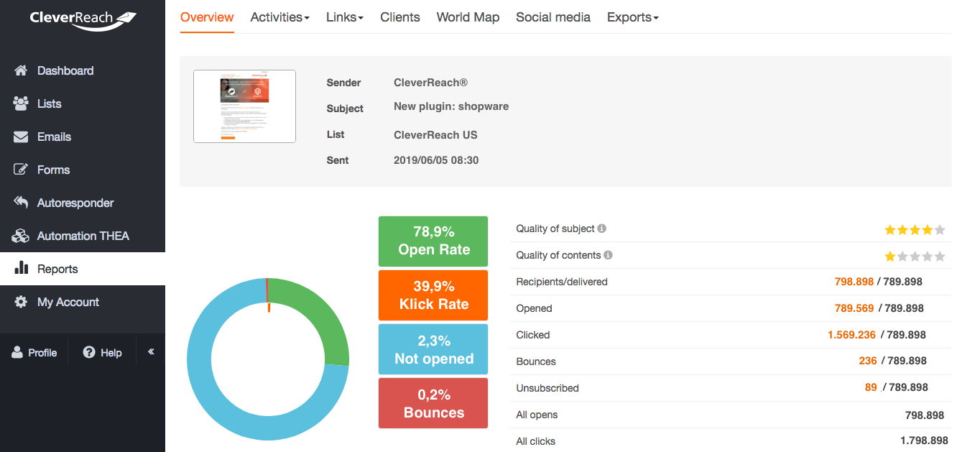The image size is (980, 452).
Task: Open My Account settings
Action: click(x=83, y=302)
